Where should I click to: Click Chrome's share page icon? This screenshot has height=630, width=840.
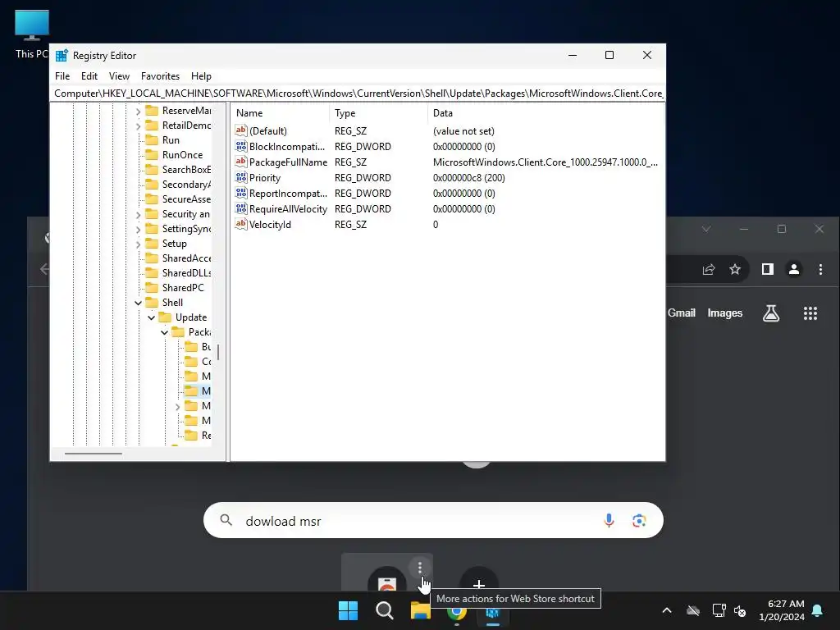(x=708, y=269)
